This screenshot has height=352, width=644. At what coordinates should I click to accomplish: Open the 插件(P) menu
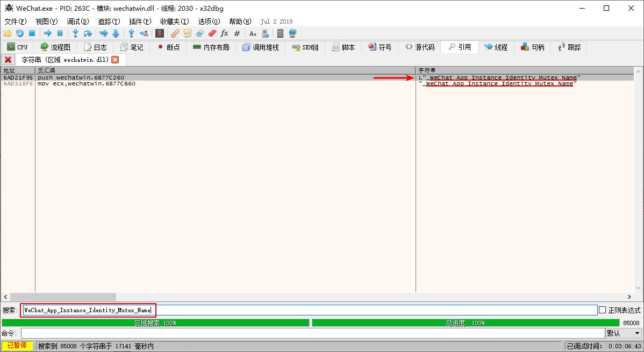(x=140, y=21)
